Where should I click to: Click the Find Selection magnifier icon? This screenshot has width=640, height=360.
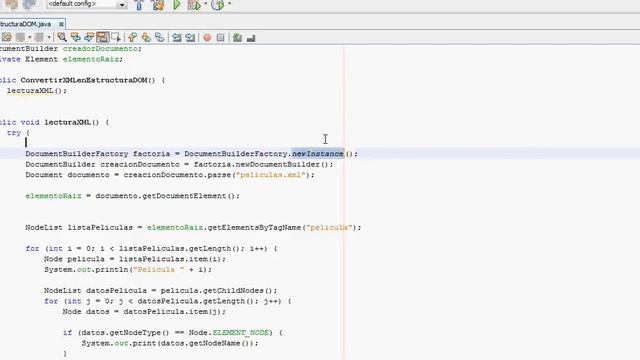62,38
